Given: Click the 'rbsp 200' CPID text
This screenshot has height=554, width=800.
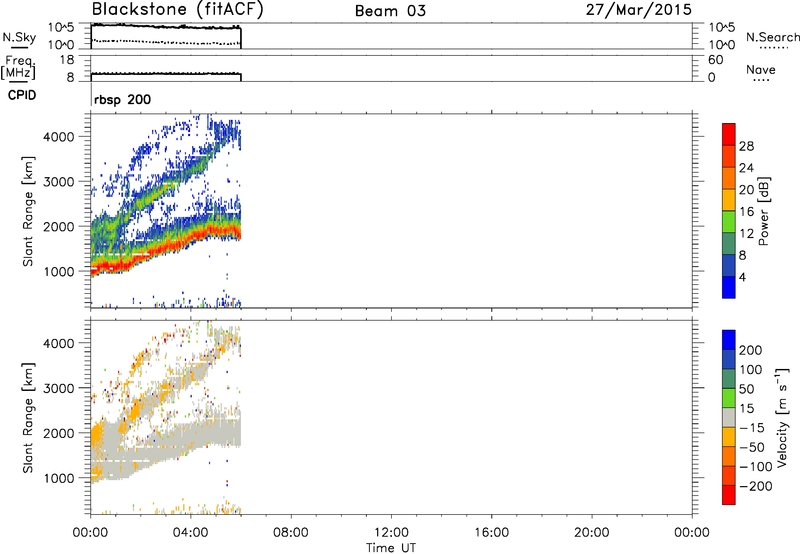Looking at the screenshot, I should [x=122, y=99].
